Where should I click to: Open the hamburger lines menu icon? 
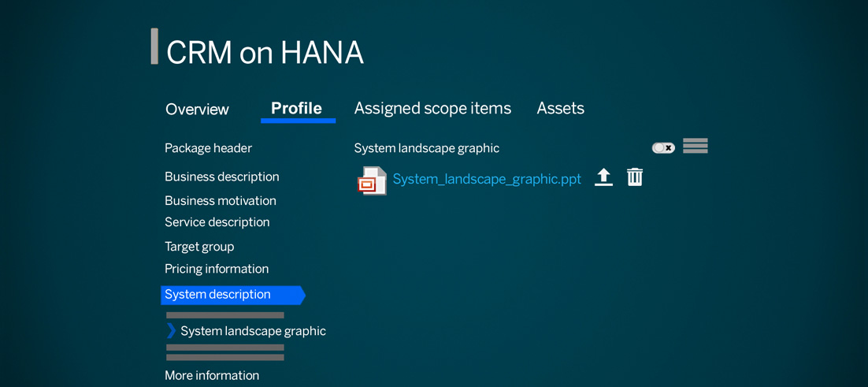tap(696, 146)
